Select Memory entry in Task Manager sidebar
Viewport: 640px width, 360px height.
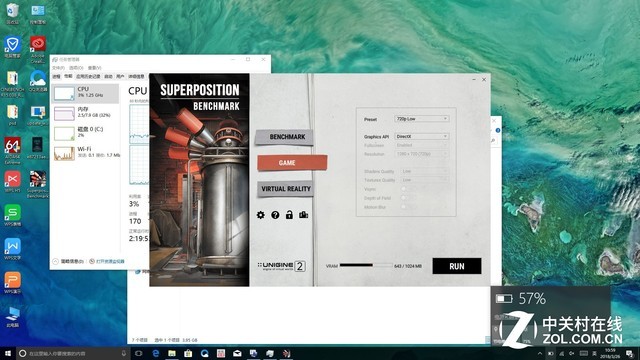86,113
